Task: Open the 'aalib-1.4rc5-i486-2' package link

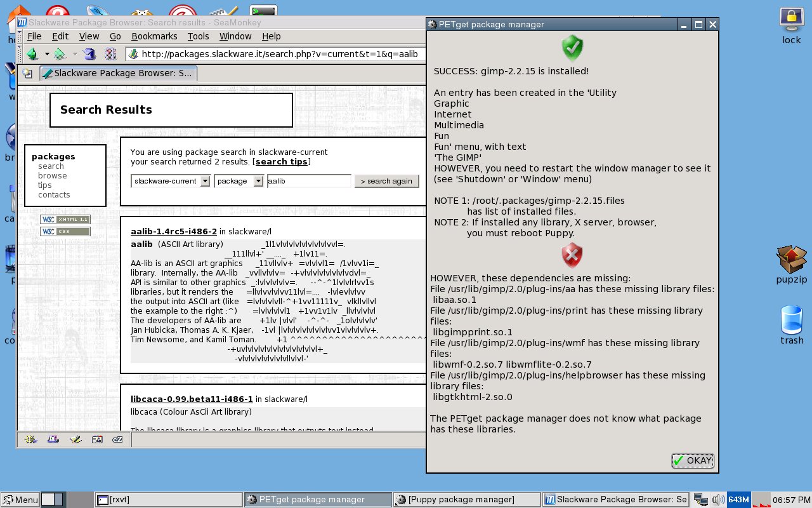Action: pyautogui.click(x=174, y=232)
